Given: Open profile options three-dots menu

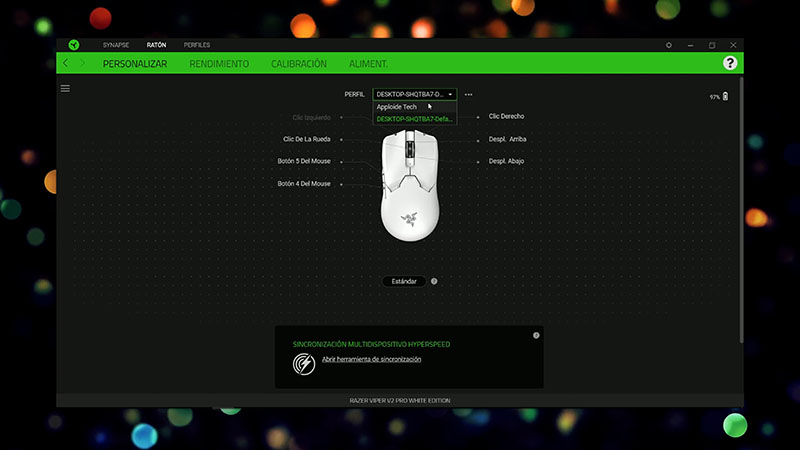Looking at the screenshot, I should click(468, 94).
